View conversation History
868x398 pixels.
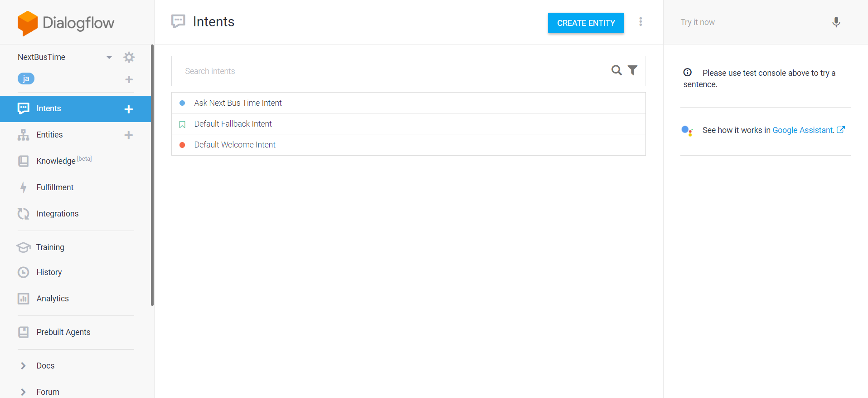(49, 272)
